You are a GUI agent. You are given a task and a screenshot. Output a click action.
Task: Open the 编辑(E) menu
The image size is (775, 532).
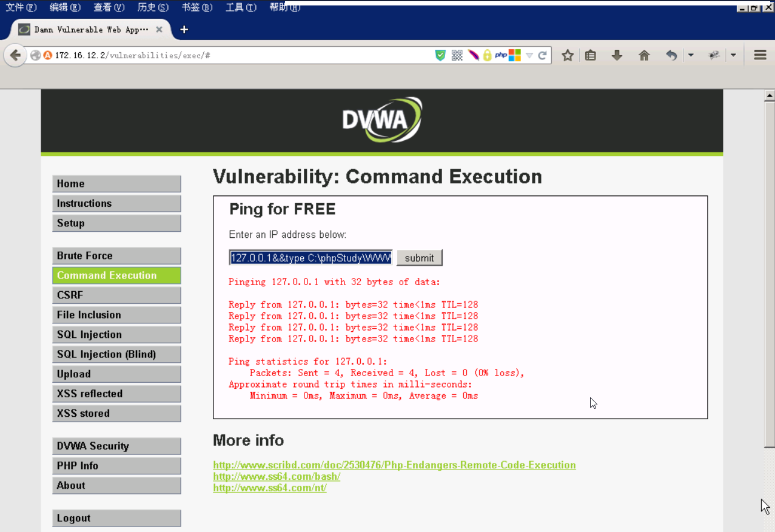[x=65, y=7]
